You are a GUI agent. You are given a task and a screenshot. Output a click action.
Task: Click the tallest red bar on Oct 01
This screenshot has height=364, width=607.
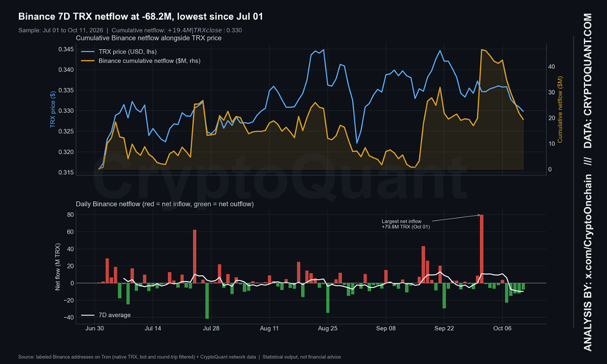click(481, 249)
